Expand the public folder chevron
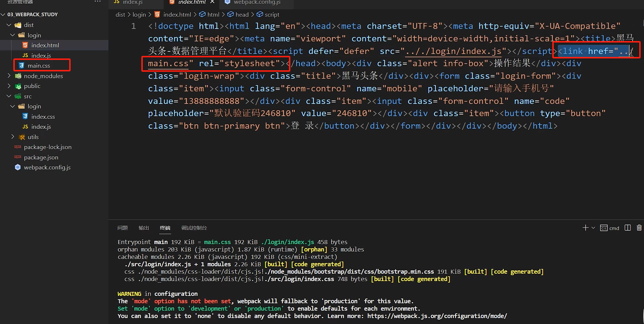This screenshot has width=644, height=324. tap(9, 86)
